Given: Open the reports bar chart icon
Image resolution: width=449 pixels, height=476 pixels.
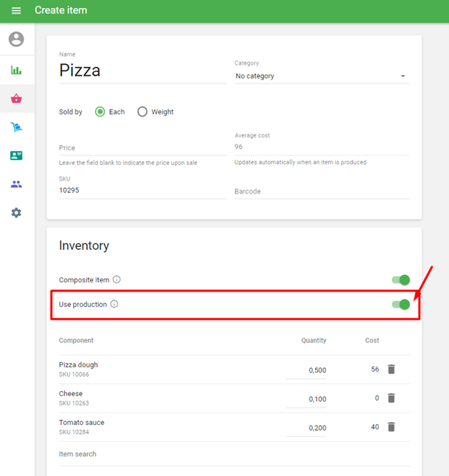Looking at the screenshot, I should pos(16,70).
